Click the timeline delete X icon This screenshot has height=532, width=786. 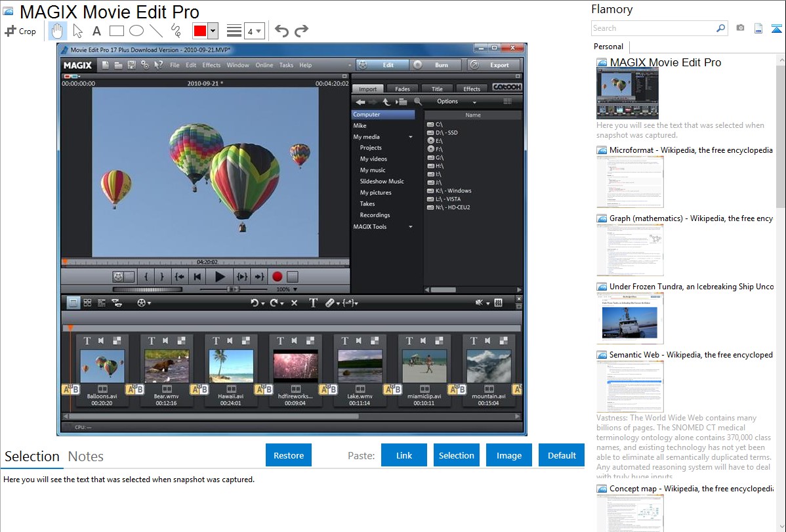(x=294, y=303)
